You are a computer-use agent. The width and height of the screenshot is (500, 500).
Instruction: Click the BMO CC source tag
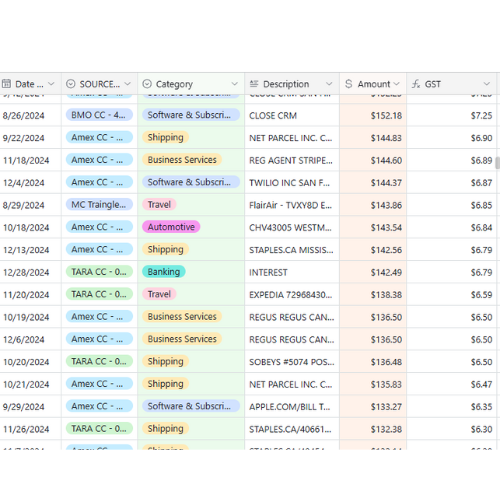click(99, 115)
